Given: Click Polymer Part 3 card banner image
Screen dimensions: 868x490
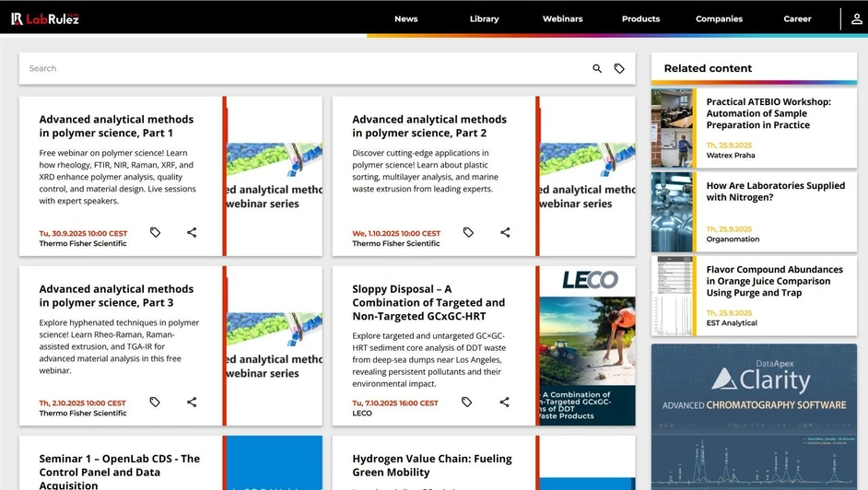Looking at the screenshot, I should pyautogui.click(x=275, y=345).
